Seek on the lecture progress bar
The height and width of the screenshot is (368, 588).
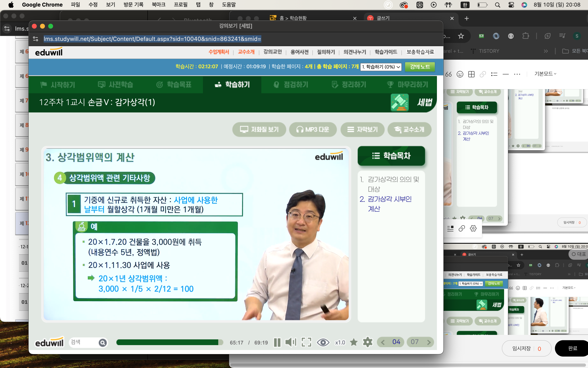[170, 342]
